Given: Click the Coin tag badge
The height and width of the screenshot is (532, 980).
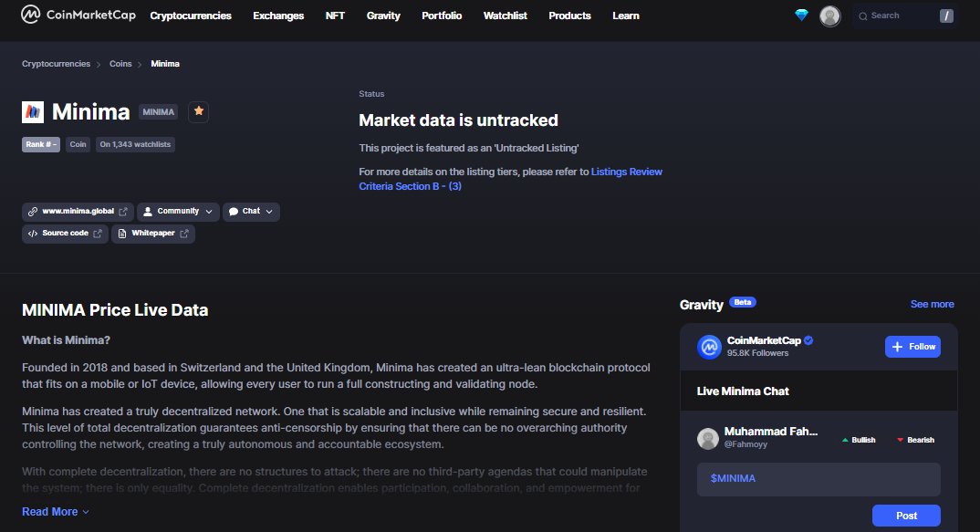Looking at the screenshot, I should (x=78, y=144).
